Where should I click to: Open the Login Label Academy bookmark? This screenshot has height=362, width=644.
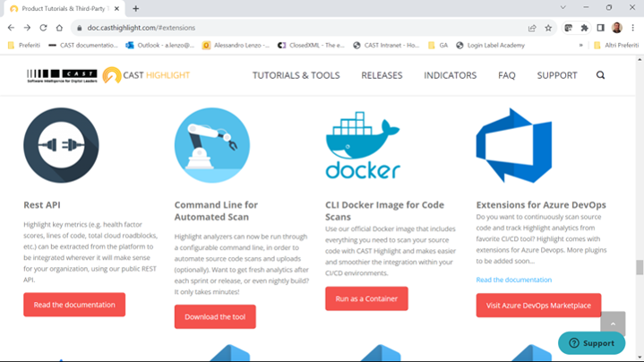(491, 45)
